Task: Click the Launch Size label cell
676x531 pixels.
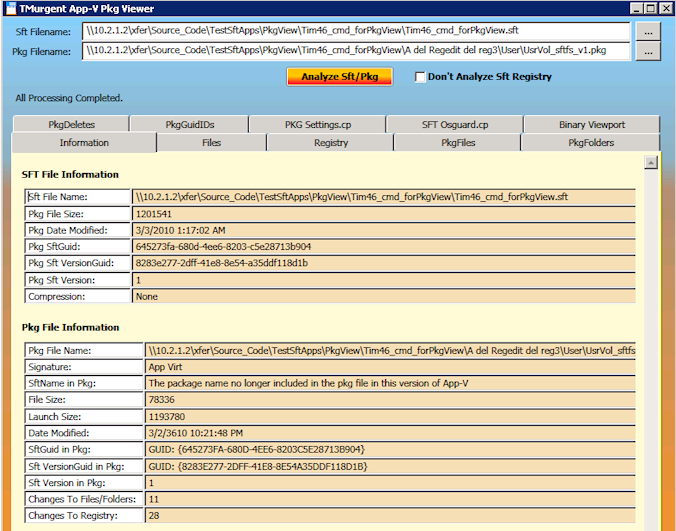Action: coord(84,417)
